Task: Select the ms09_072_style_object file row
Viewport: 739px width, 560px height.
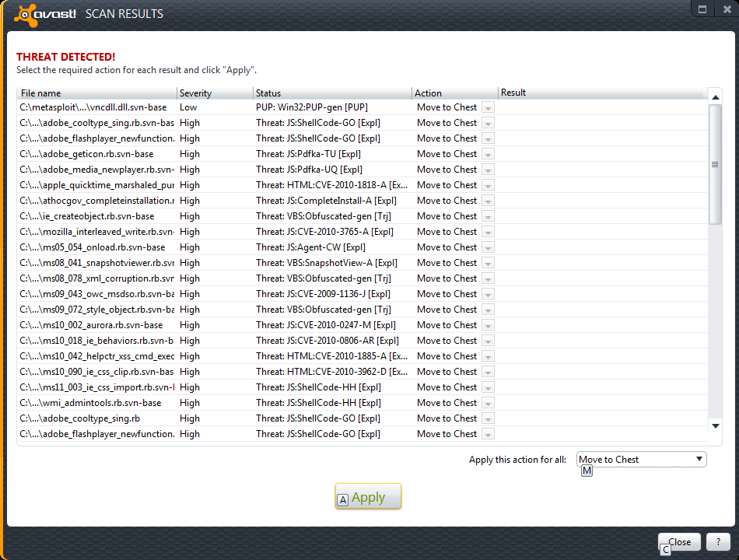Action: click(362, 310)
